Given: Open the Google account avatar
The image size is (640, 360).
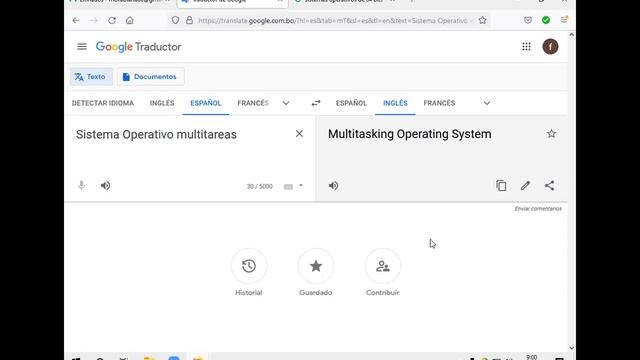Looking at the screenshot, I should tap(550, 47).
